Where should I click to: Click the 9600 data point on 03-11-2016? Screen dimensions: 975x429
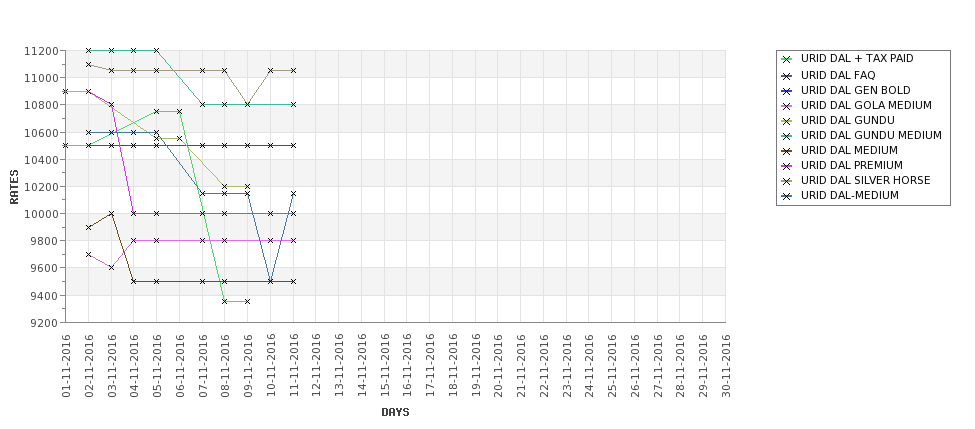click(111, 268)
